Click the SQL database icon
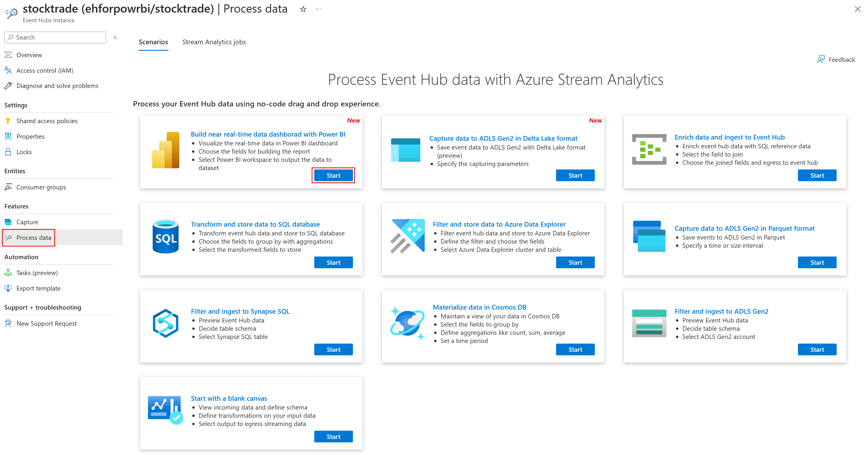The height and width of the screenshot is (455, 868). point(165,236)
